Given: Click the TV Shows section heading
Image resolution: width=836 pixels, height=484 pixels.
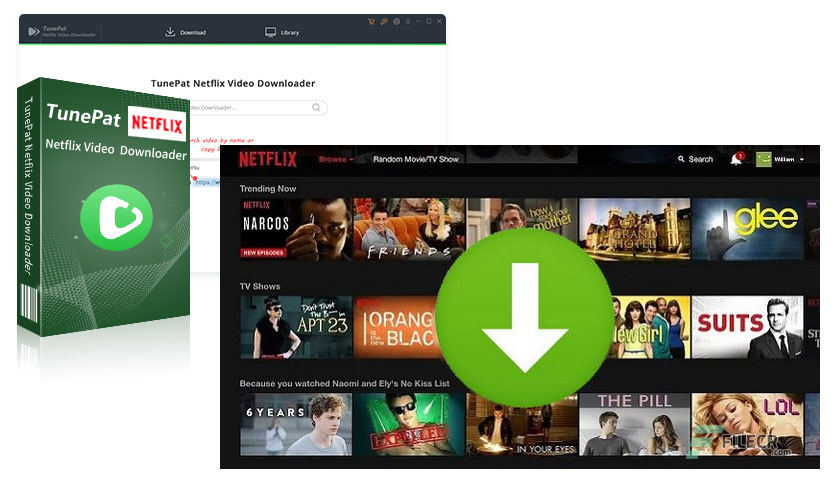Looking at the screenshot, I should click(x=260, y=286).
